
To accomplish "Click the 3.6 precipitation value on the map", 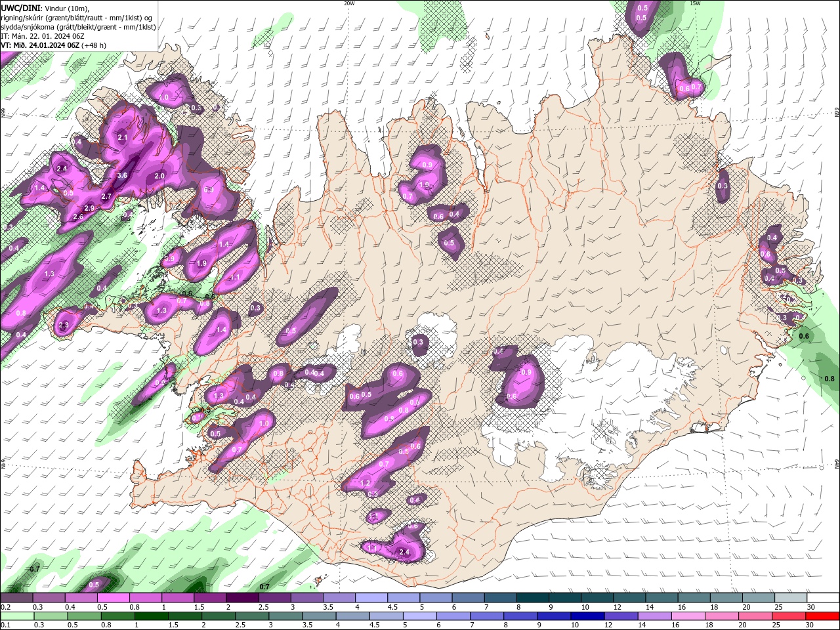I will point(122,176).
